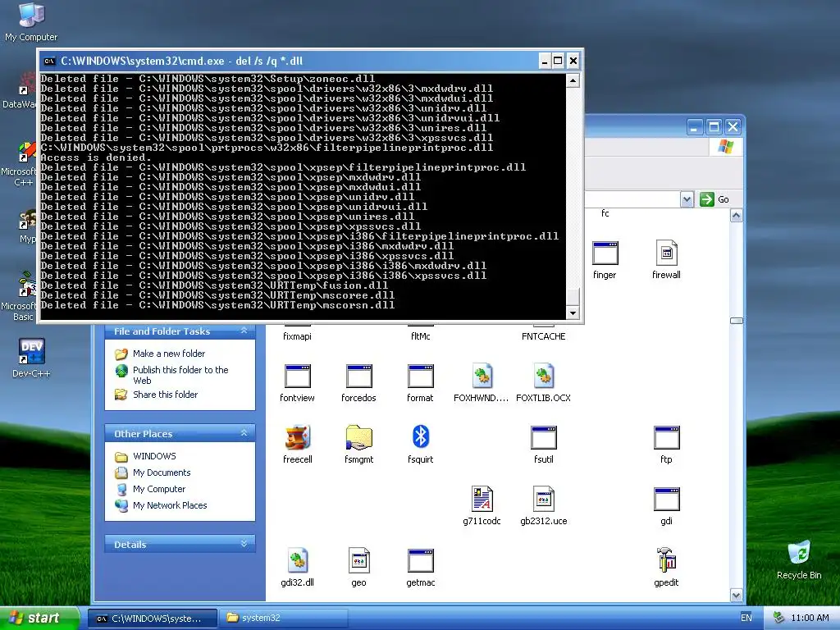This screenshot has width=840, height=630.
Task: Click the Go button in address bar
Action: 715,199
